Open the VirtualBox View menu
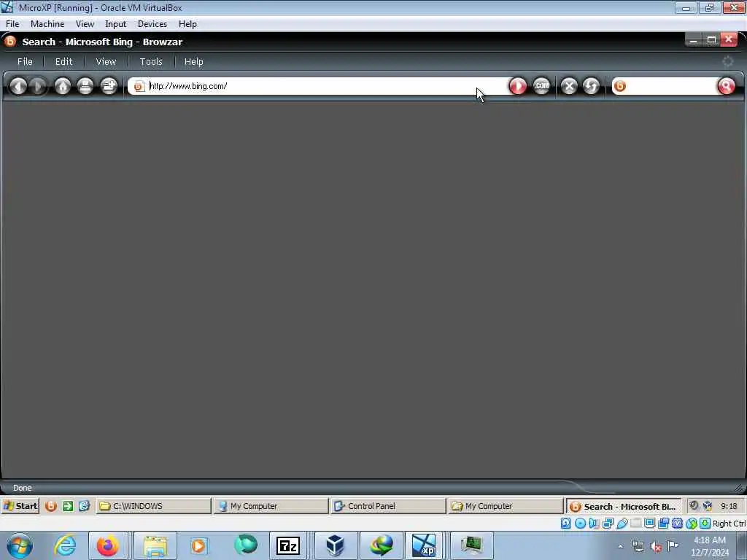The height and width of the screenshot is (560, 747). pos(85,24)
